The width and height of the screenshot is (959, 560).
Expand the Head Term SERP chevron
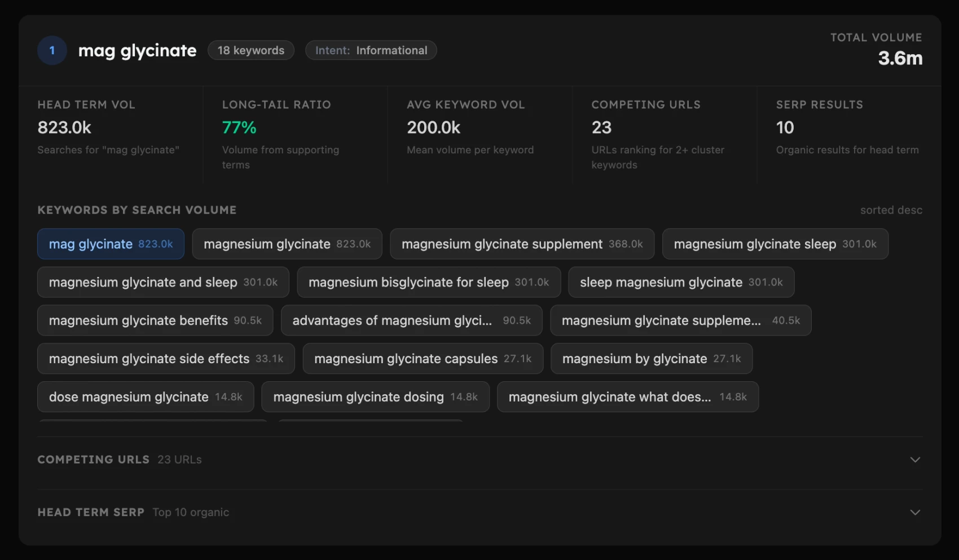pos(915,512)
